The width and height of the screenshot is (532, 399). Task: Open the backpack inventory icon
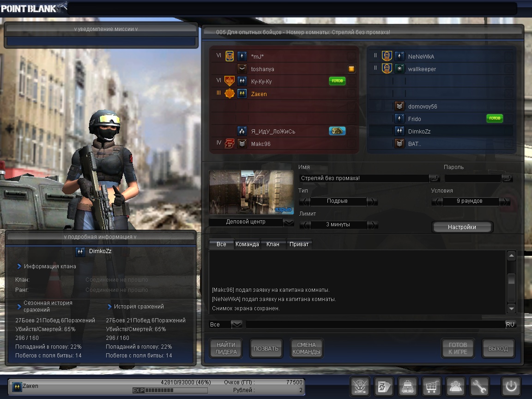(x=407, y=387)
